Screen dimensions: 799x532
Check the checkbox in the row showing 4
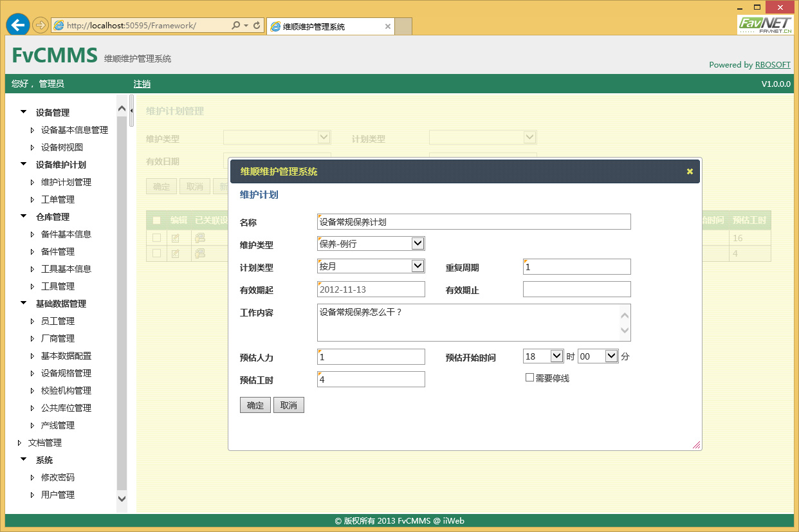pos(156,253)
